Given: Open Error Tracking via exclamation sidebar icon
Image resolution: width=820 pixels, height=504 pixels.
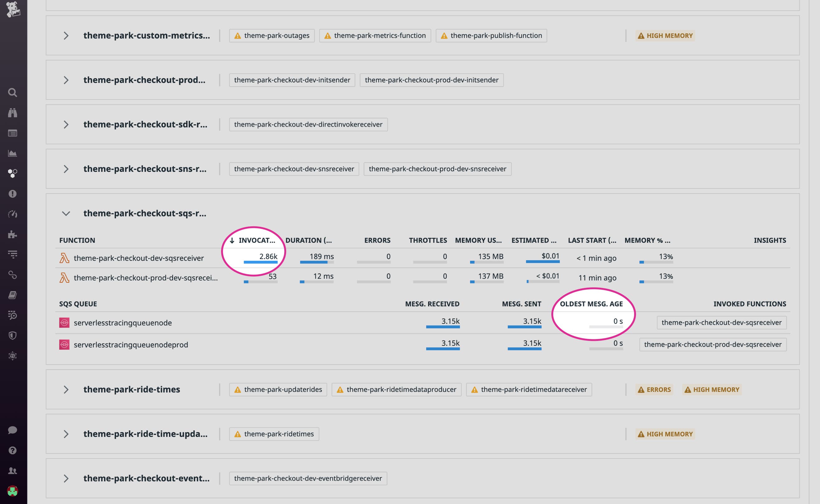Looking at the screenshot, I should pyautogui.click(x=13, y=193).
